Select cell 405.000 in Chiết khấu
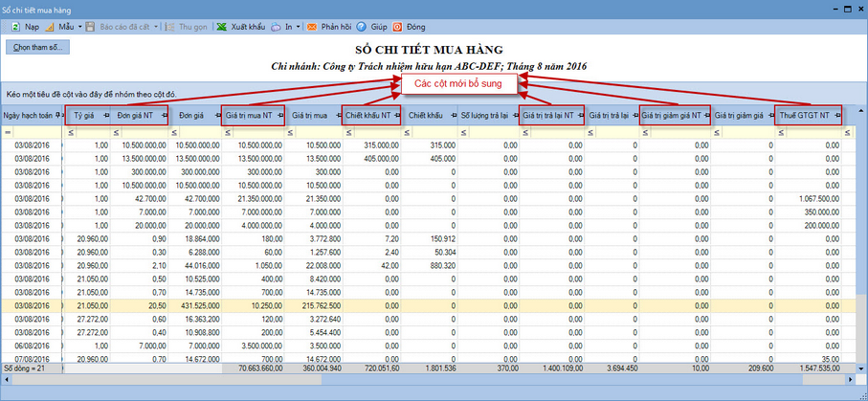Viewport: 868px width, 401px height. pos(430,158)
